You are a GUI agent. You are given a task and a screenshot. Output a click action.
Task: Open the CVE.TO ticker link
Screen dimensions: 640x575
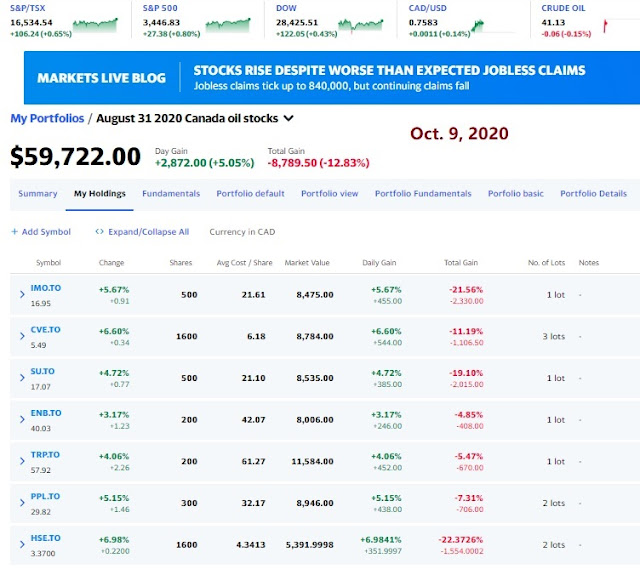pos(45,330)
